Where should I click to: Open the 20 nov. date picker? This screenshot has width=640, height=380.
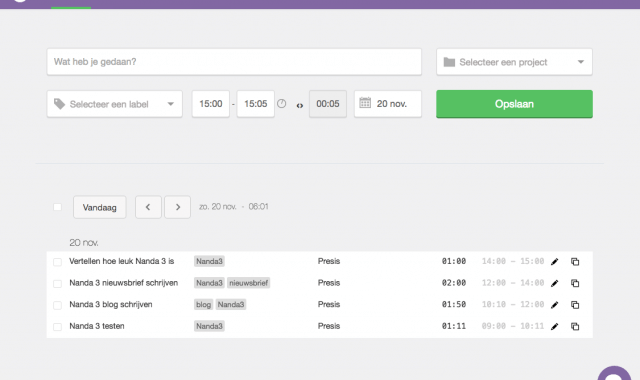[388, 104]
